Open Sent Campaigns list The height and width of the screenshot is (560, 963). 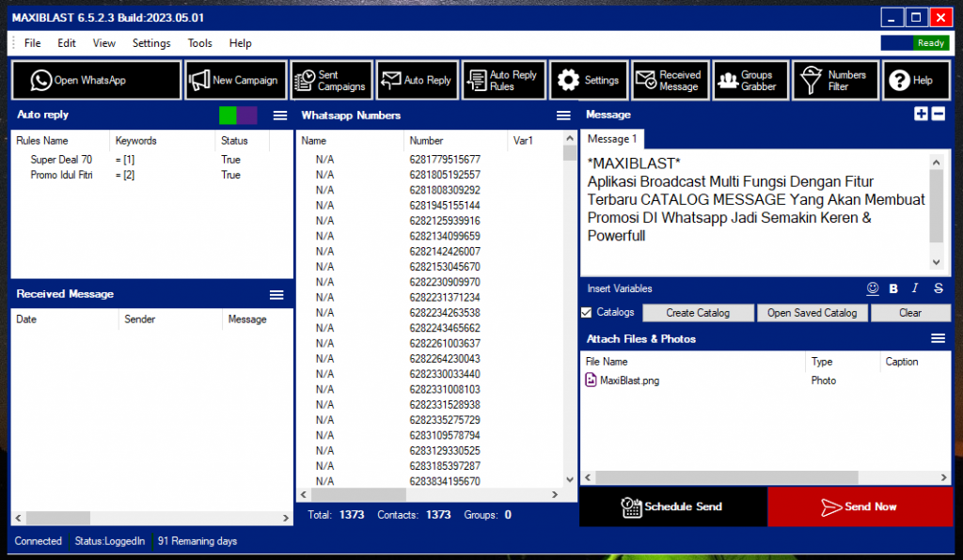[x=330, y=81]
